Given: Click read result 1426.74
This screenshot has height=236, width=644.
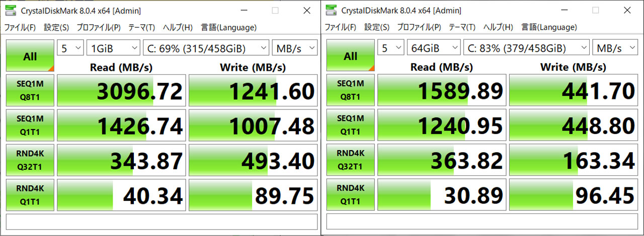Looking at the screenshot, I should [121, 126].
